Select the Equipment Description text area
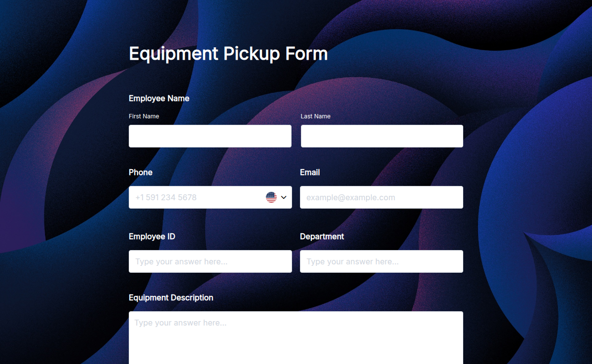Screen dimensions: 592x364 [x=296, y=335]
